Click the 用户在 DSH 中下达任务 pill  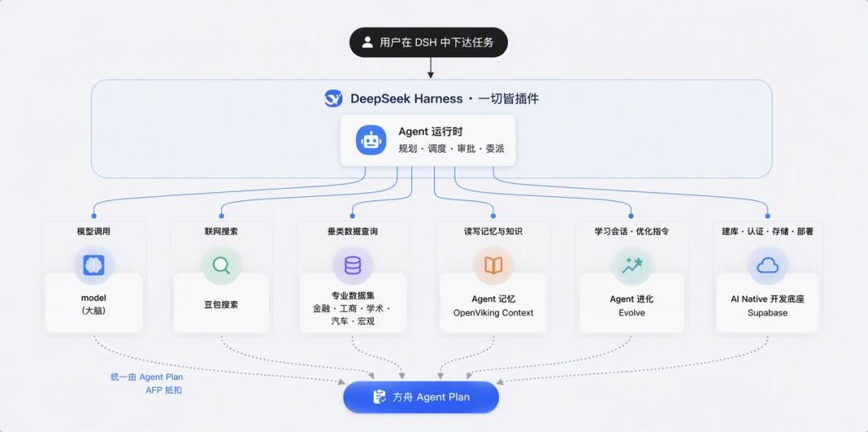click(x=428, y=42)
